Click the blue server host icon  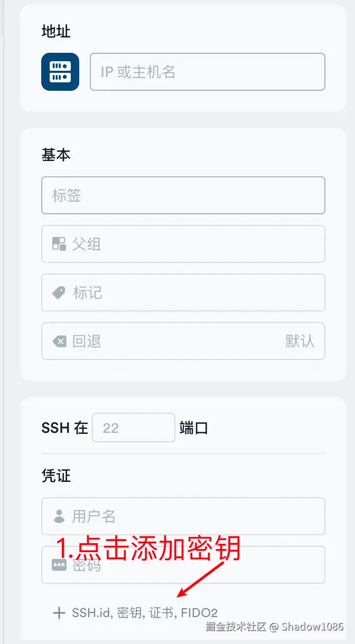coord(60,72)
